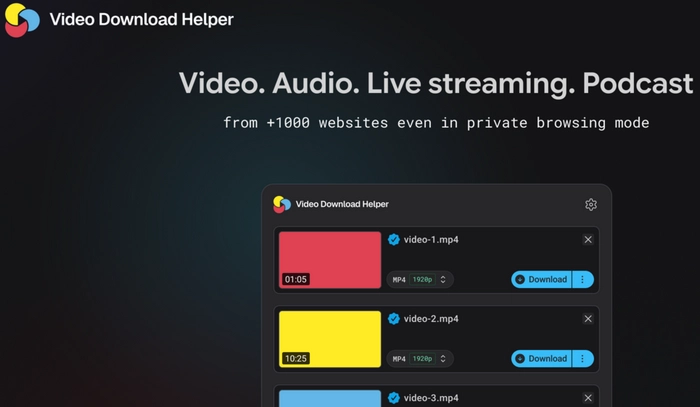The width and height of the screenshot is (700, 407).
Task: Select the red video-1.mp4 thumbnail
Action: click(330, 260)
